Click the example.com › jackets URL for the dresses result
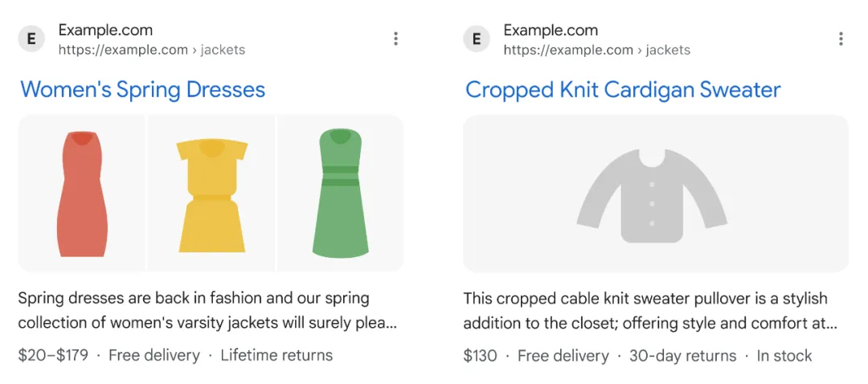 [x=151, y=50]
